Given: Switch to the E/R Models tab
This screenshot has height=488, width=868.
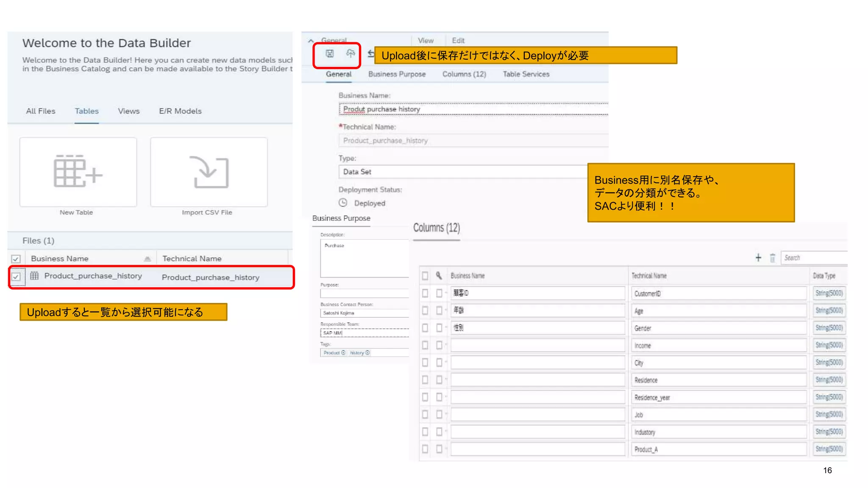Looking at the screenshot, I should click(181, 111).
